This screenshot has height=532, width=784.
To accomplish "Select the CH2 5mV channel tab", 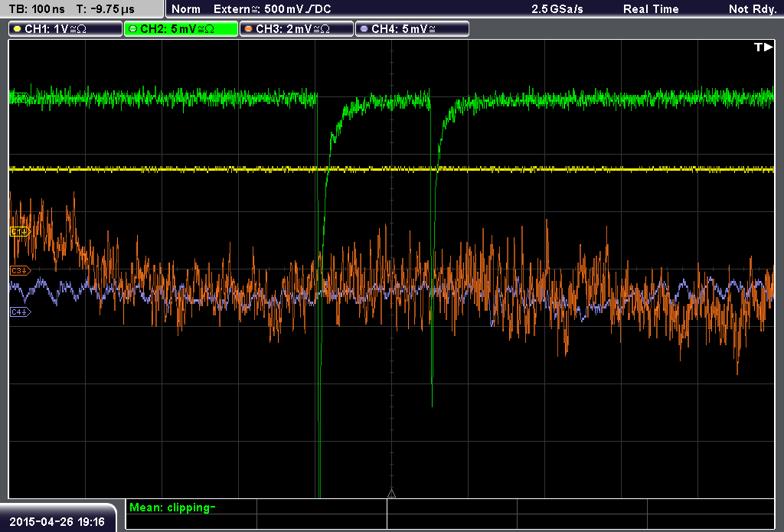I will (x=181, y=29).
